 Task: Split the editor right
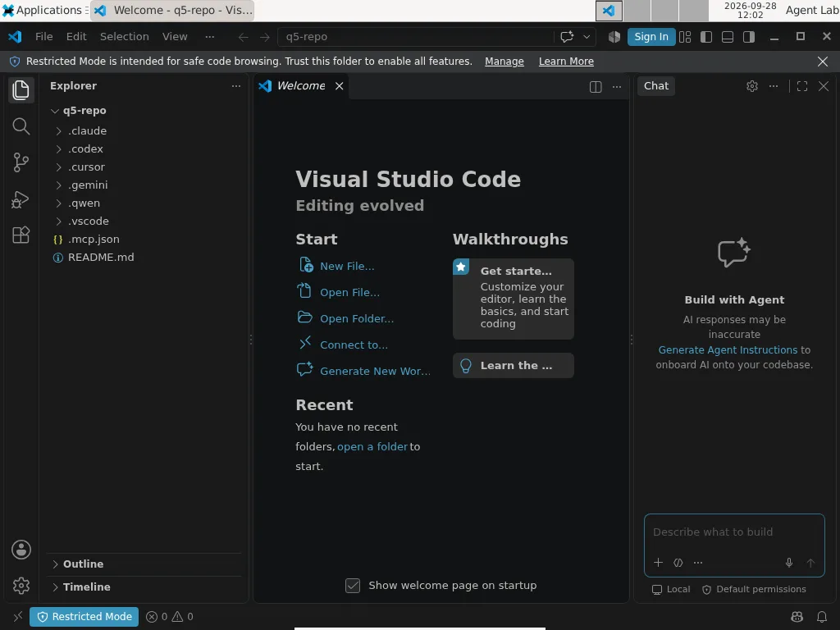click(596, 87)
